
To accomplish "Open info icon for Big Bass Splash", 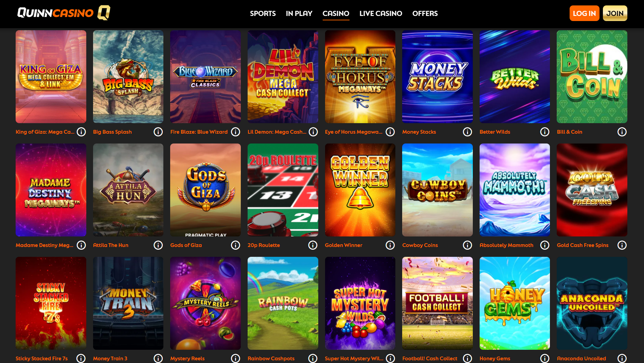I will (x=158, y=132).
